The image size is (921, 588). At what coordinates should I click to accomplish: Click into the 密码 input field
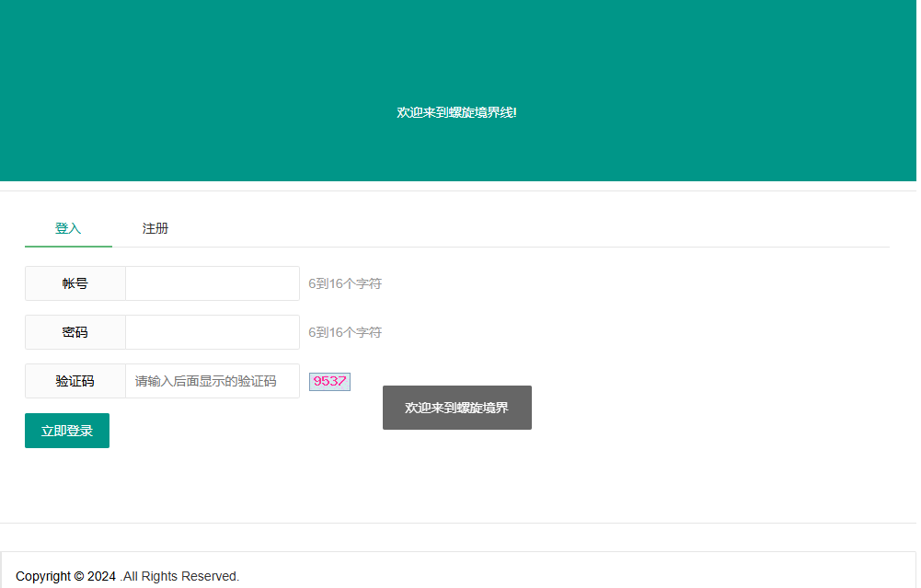212,332
